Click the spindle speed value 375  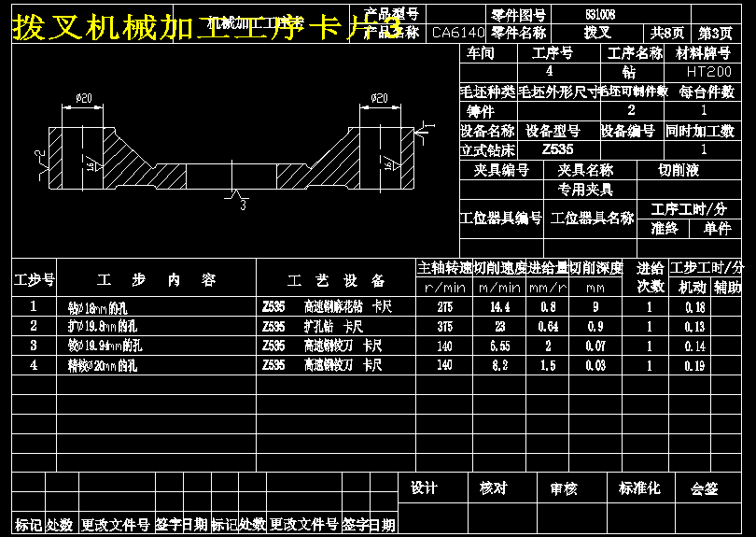click(x=444, y=327)
